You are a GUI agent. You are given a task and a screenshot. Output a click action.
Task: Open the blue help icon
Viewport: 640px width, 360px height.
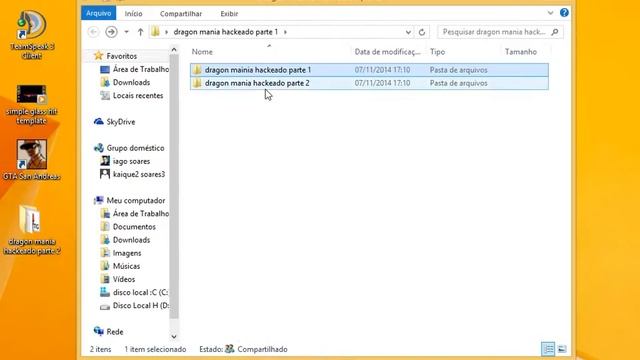[x=564, y=13]
